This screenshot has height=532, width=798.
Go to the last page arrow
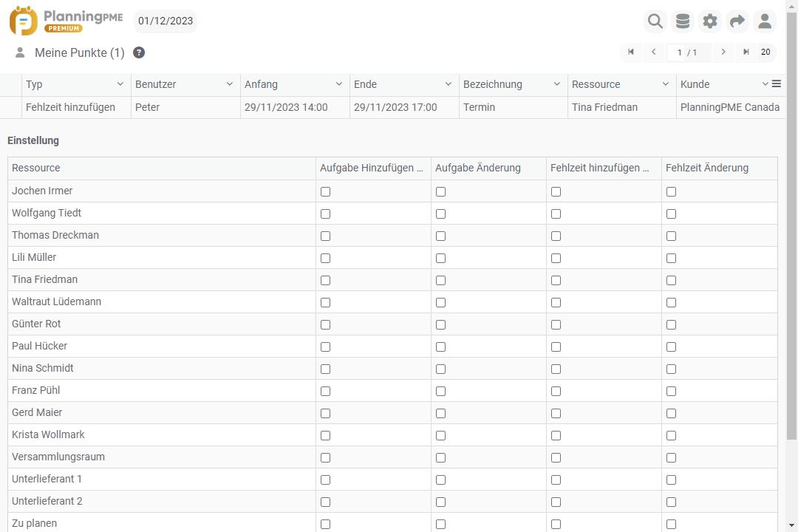click(x=746, y=52)
